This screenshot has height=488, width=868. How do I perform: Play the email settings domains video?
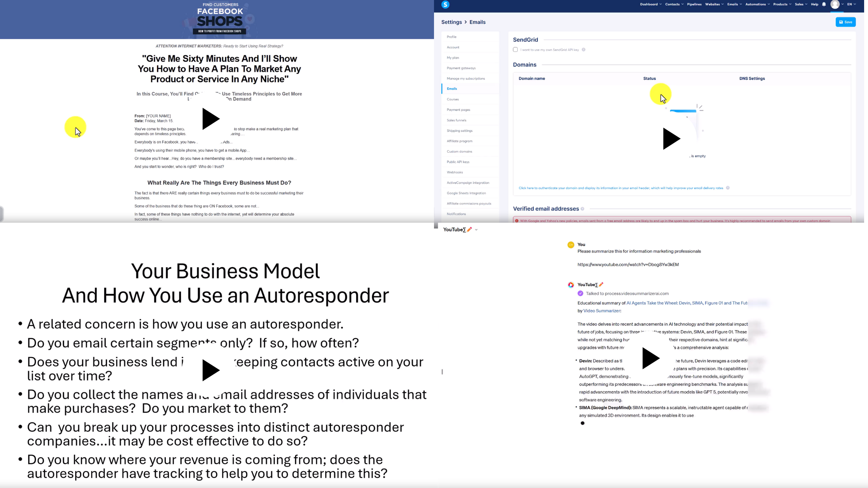coord(671,139)
